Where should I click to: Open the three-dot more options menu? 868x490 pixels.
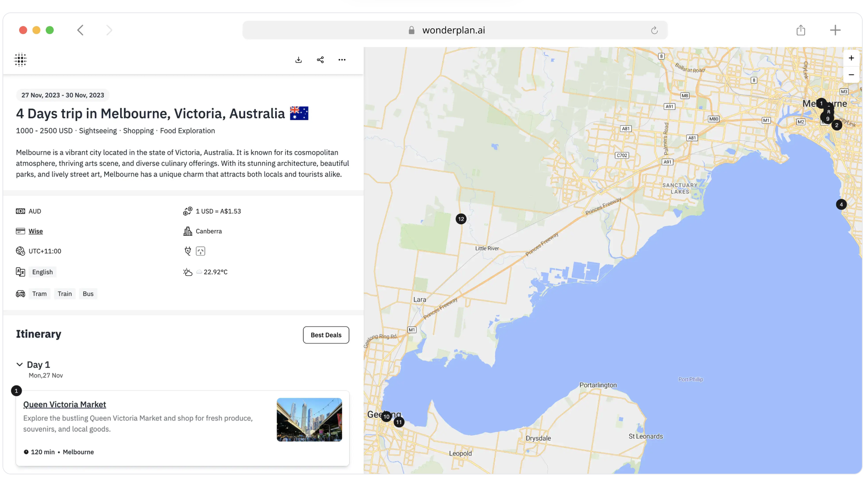tap(342, 60)
